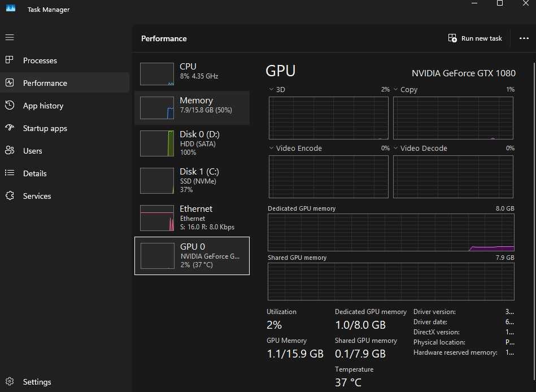Screen dimensions: 536x392
Task: Click the Details list icon
Action: [x=10, y=173]
